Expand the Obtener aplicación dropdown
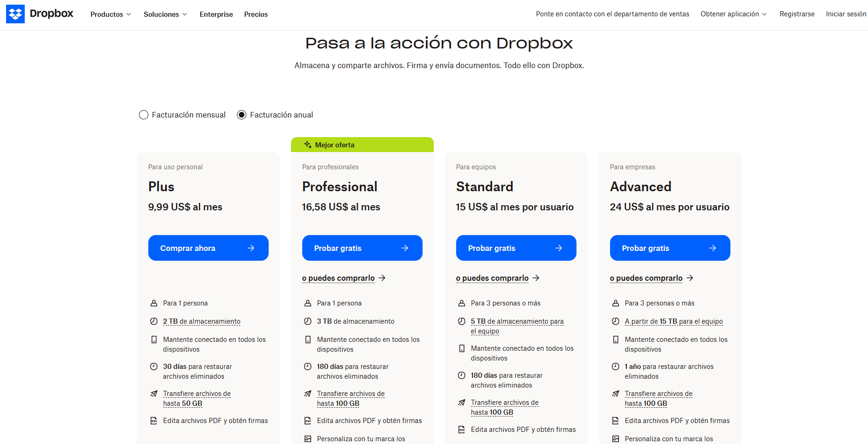 [733, 14]
